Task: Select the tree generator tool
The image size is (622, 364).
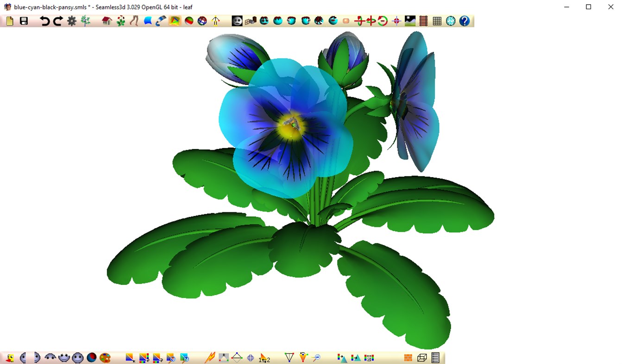Action: pyautogui.click(x=85, y=20)
